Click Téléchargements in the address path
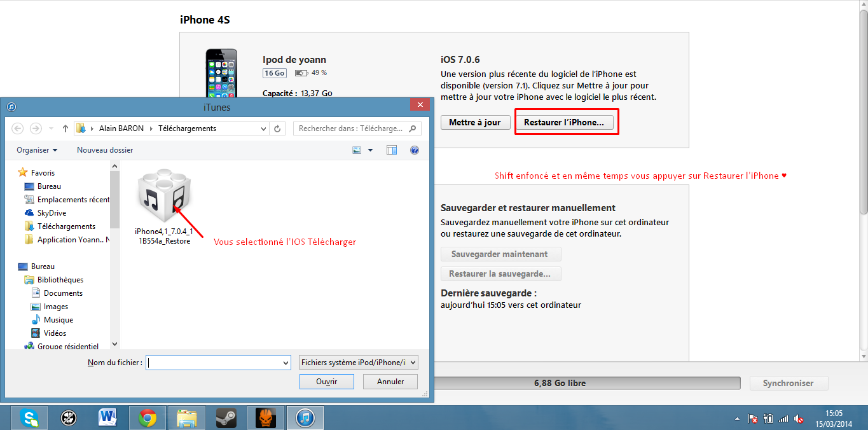Image resolution: width=868 pixels, height=430 pixels. point(187,128)
